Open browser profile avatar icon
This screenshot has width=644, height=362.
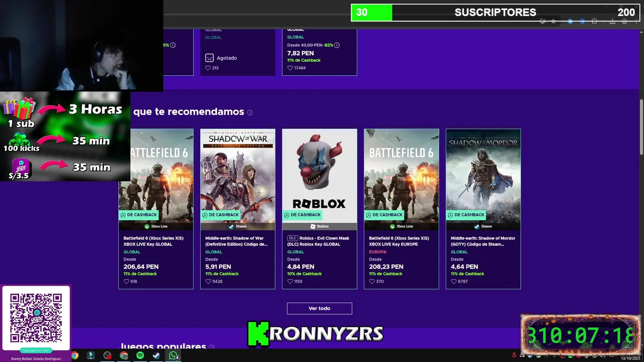(624, 21)
